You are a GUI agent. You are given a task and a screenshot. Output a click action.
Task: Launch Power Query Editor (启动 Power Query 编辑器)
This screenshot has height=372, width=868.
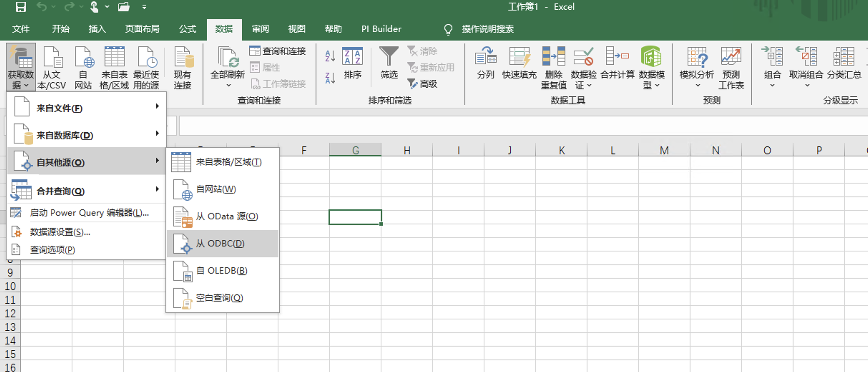click(x=89, y=213)
